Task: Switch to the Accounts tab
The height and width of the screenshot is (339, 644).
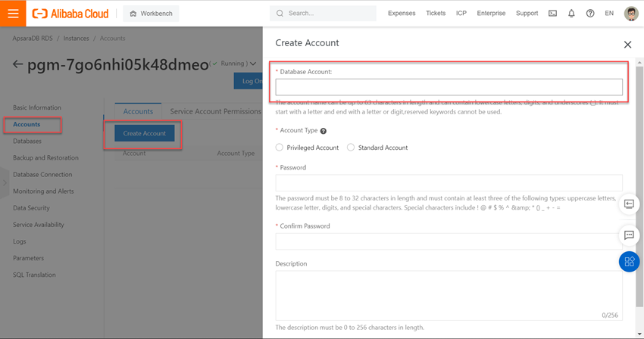Action: 138,111
